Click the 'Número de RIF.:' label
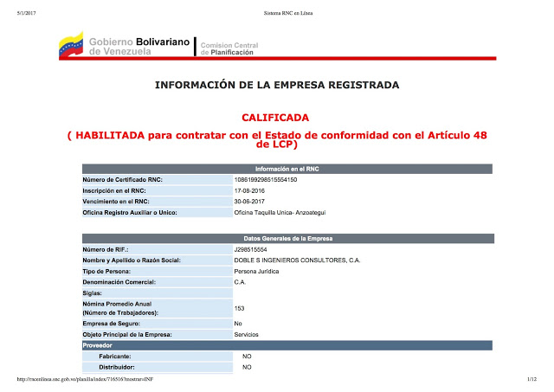This screenshot has height=392, width=554. pos(106,250)
